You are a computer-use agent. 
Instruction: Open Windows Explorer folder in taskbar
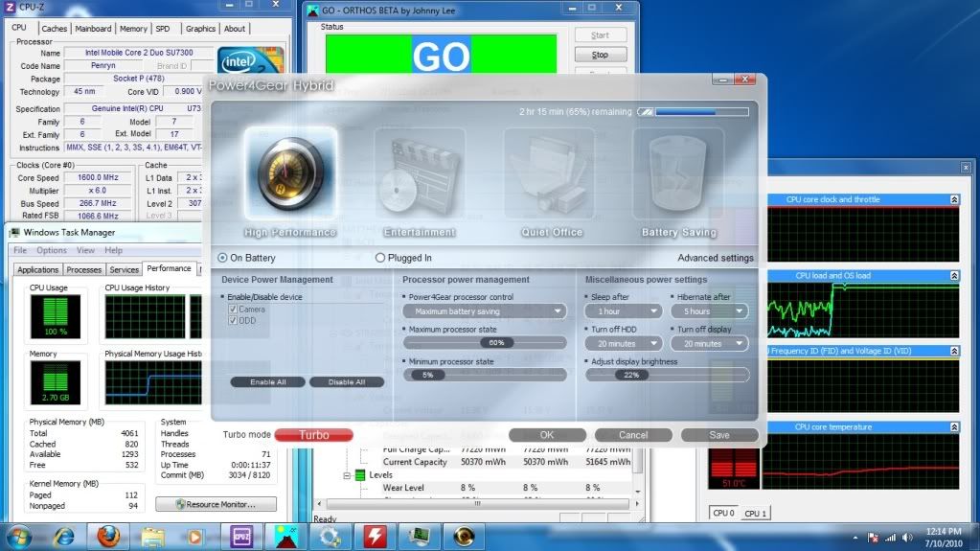coord(152,537)
